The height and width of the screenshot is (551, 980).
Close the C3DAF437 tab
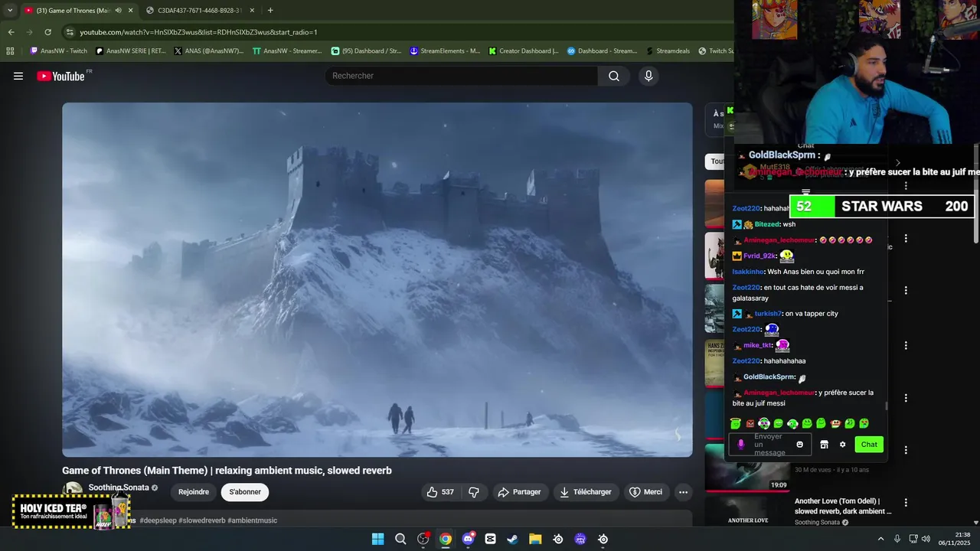[x=252, y=10]
